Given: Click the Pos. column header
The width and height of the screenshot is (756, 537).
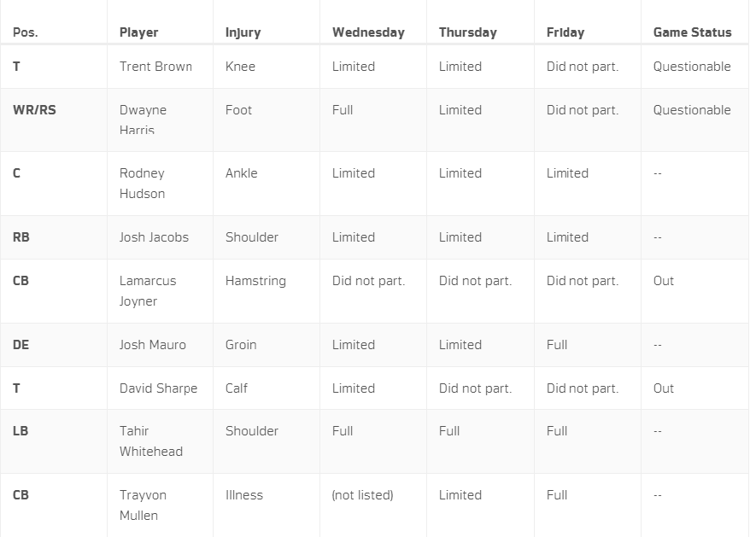Looking at the screenshot, I should pyautogui.click(x=26, y=32).
